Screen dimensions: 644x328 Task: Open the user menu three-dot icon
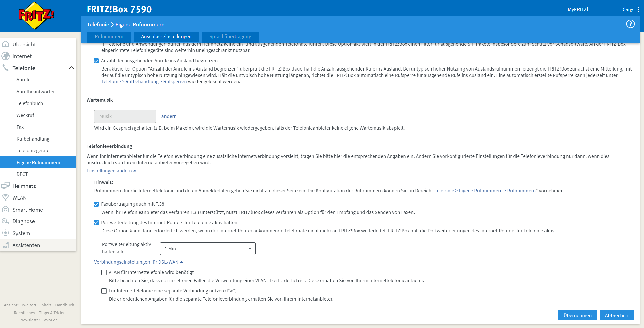coord(638,9)
